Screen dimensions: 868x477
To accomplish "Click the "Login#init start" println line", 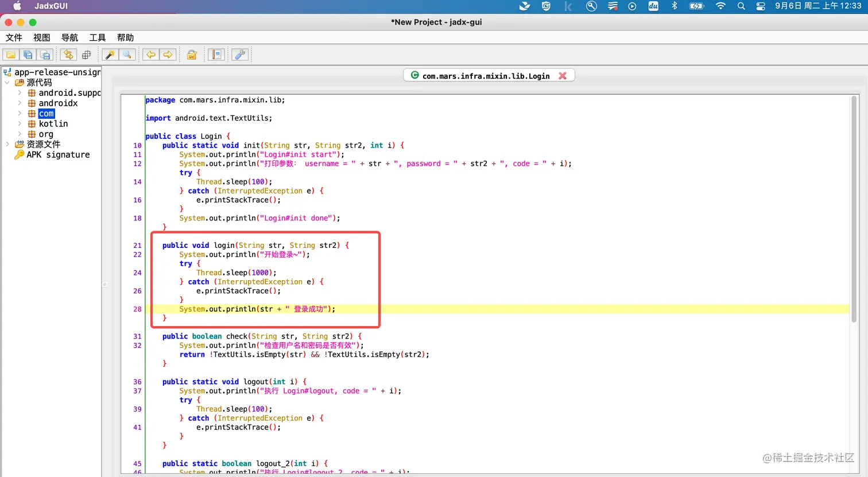I will pos(262,154).
